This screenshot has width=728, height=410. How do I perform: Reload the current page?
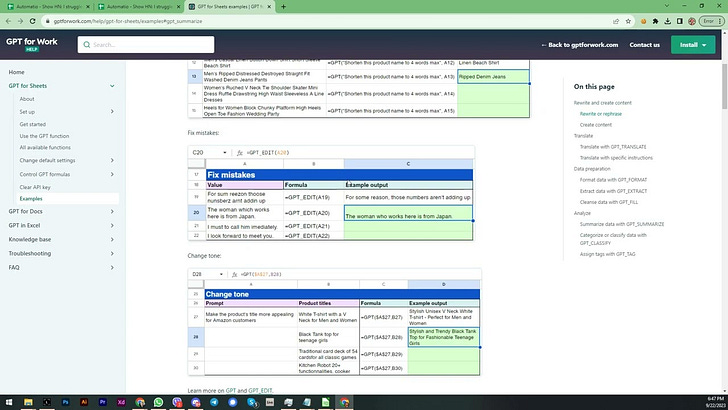(32, 21)
